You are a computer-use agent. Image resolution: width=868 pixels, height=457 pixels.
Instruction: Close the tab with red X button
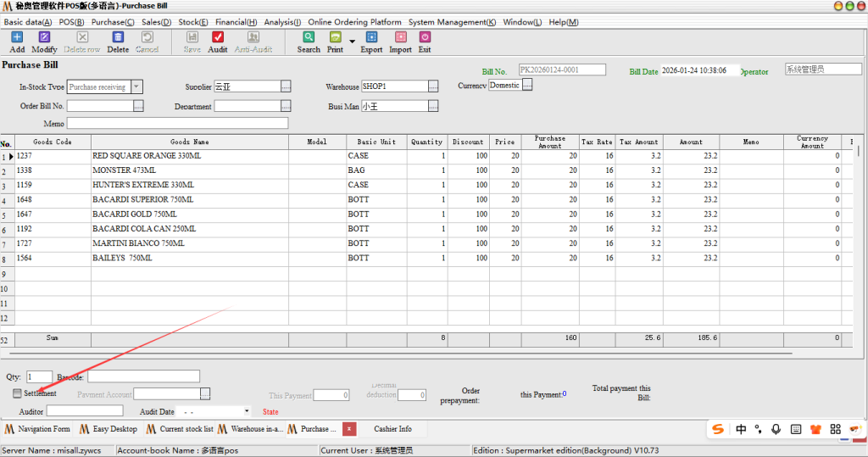pyautogui.click(x=349, y=429)
